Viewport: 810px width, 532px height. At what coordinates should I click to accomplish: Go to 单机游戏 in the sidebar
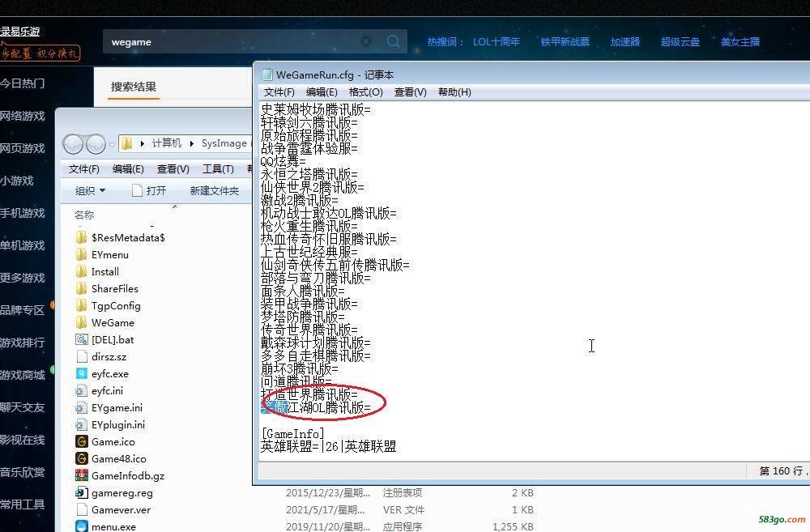22,245
